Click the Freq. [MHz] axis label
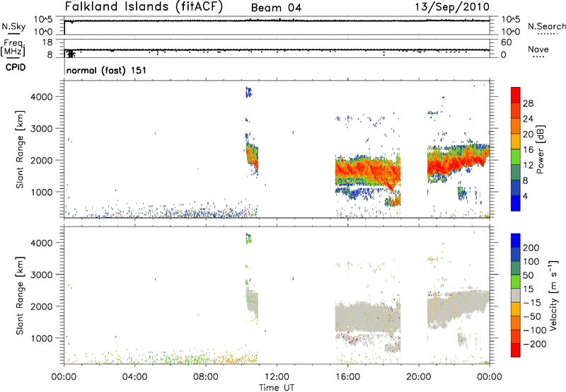Image resolution: width=566 pixels, height=392 pixels. (x=13, y=48)
